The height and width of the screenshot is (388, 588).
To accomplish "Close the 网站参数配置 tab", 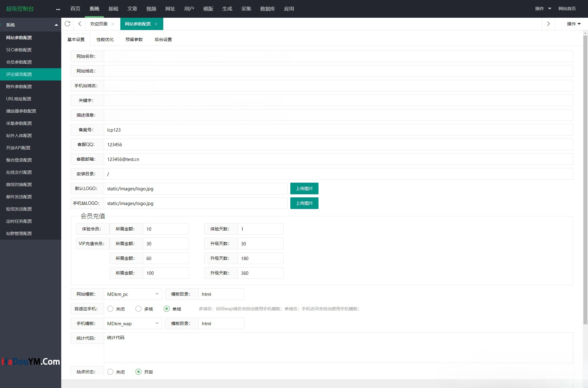I will point(156,24).
